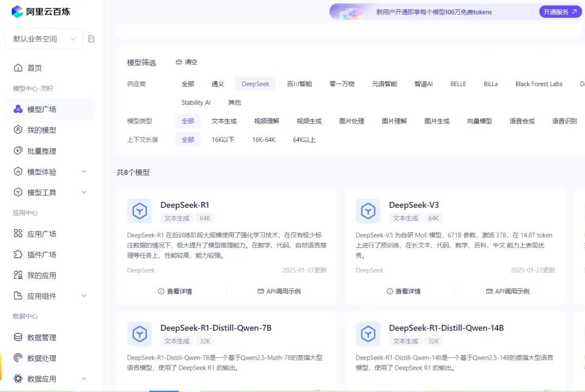Open the DeepSeek-R1-Distill-Qwen-14B title
The image size is (585, 392).
click(446, 328)
